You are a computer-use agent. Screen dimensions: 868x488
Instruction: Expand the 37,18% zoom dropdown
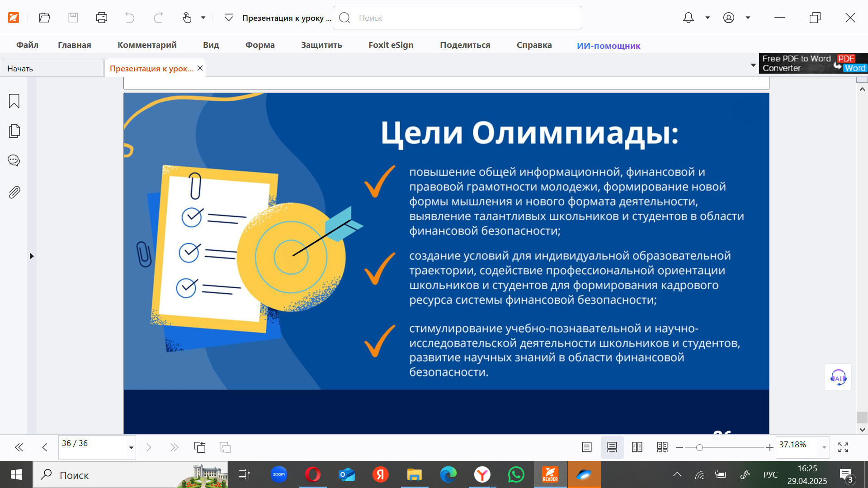point(824,448)
